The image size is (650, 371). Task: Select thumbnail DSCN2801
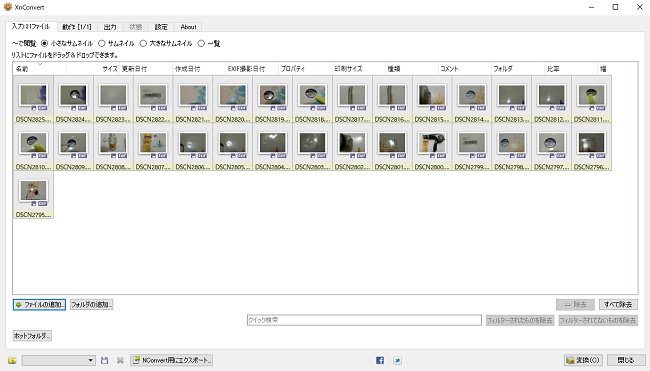click(392, 147)
